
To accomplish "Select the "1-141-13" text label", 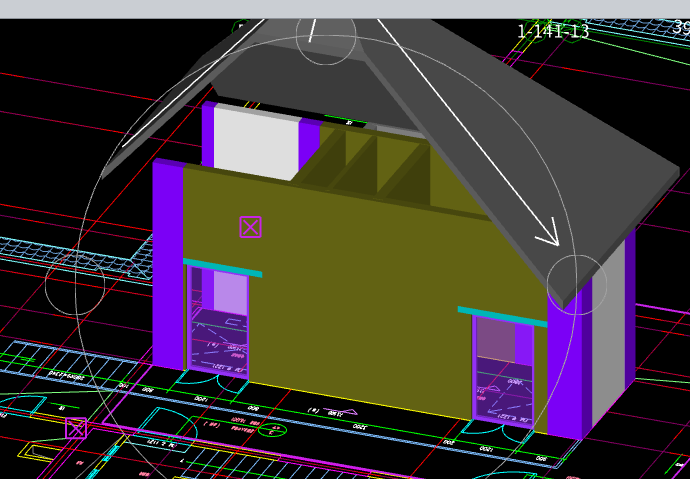I will coord(553,31).
